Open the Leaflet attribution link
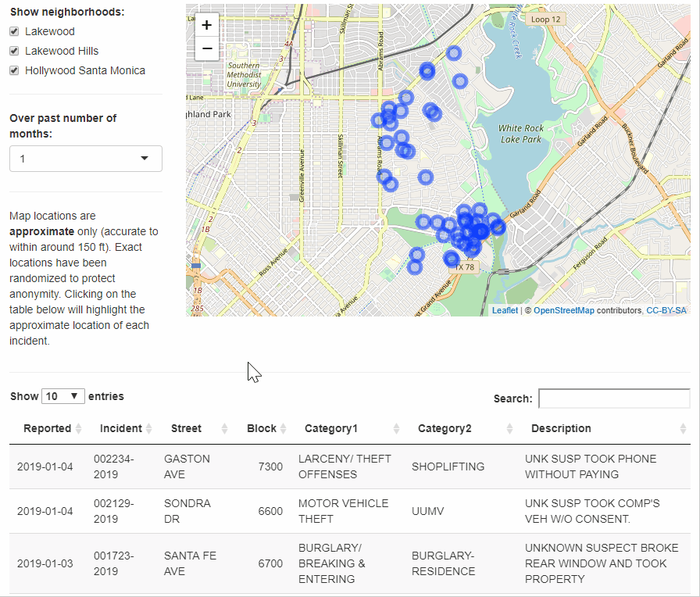This screenshot has width=700, height=597. [505, 310]
